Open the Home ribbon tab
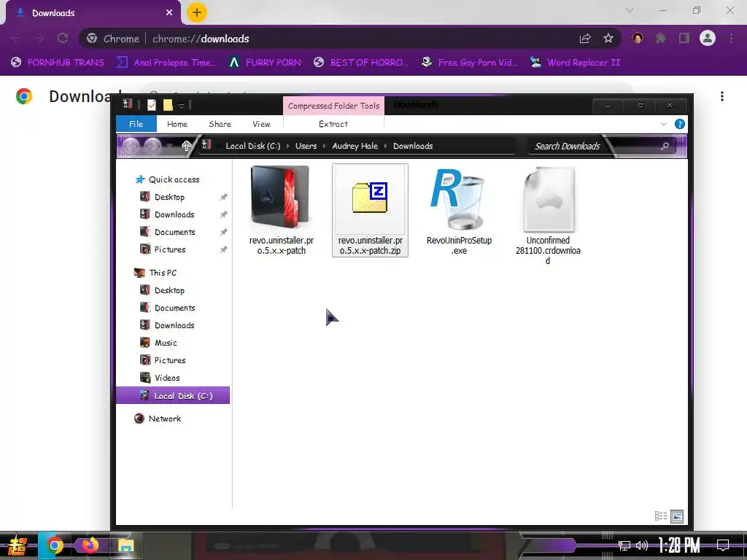Viewport: 747px width, 560px height. 177,124
